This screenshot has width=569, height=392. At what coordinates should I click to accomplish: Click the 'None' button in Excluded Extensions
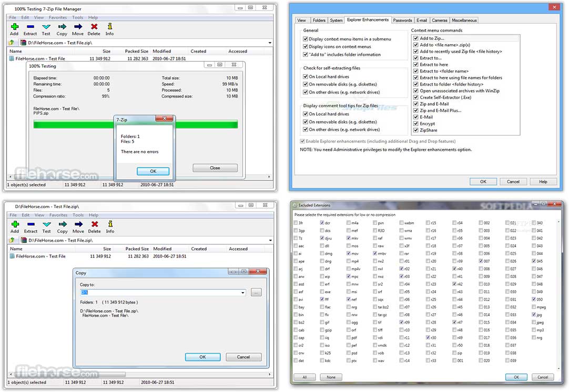point(331,377)
